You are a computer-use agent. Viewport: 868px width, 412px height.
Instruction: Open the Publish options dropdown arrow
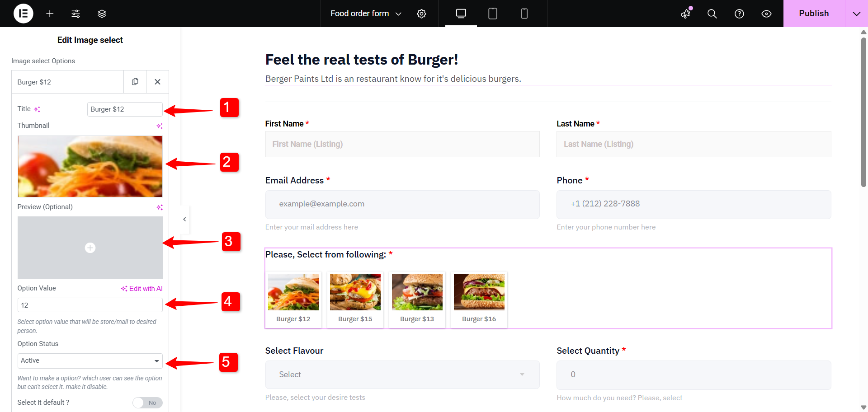point(856,14)
